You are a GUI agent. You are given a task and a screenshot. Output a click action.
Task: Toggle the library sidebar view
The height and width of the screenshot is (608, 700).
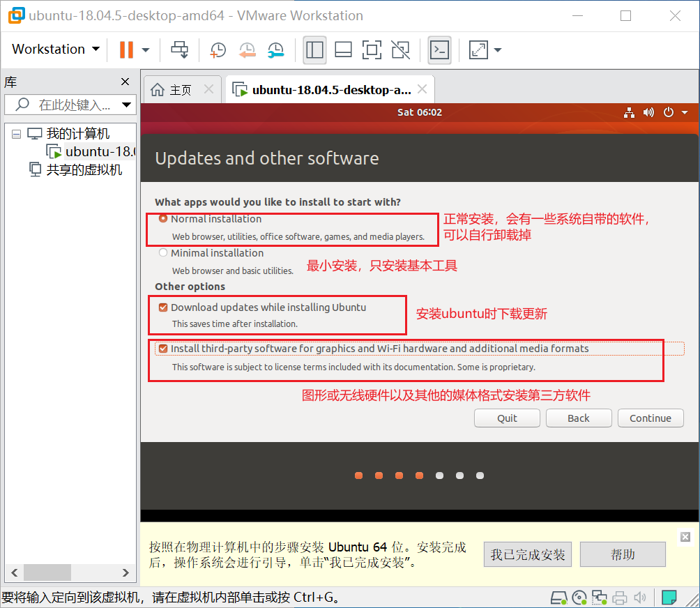coord(314,50)
